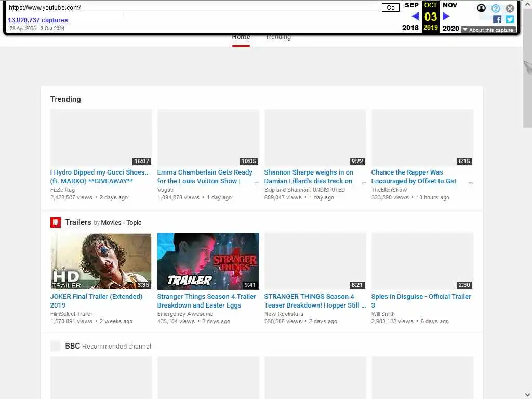Close the Wayback Machine toolbar
The image size is (532, 399).
(510, 8)
